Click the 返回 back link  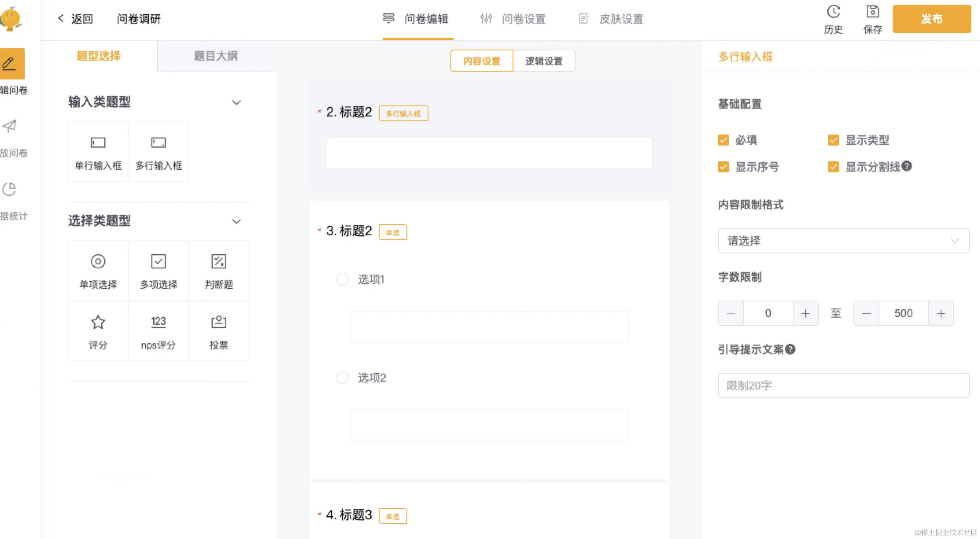click(82, 18)
